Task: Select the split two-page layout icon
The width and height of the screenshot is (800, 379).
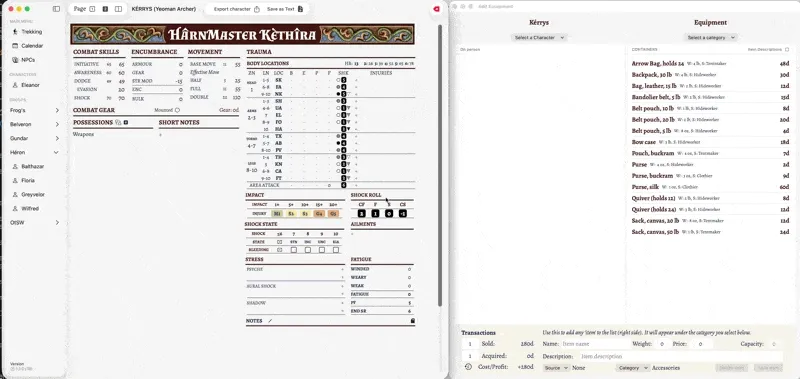Action: pyautogui.click(x=118, y=9)
